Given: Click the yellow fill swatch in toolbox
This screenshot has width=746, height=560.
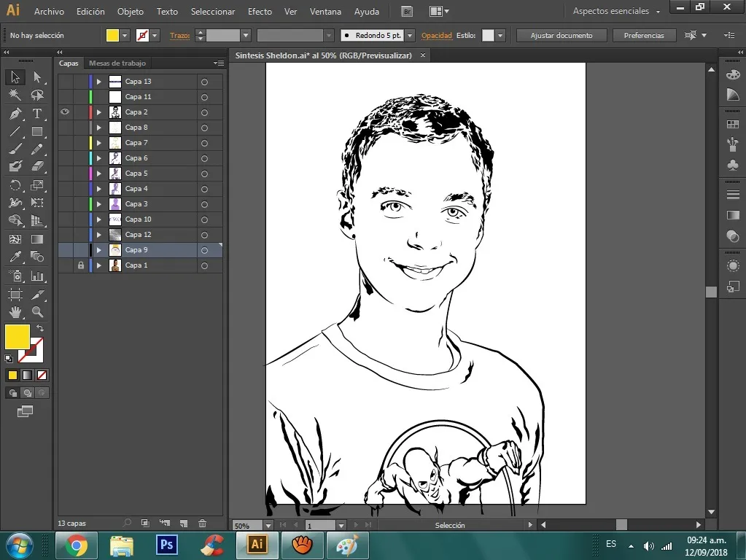Looking at the screenshot, I should pos(17,337).
